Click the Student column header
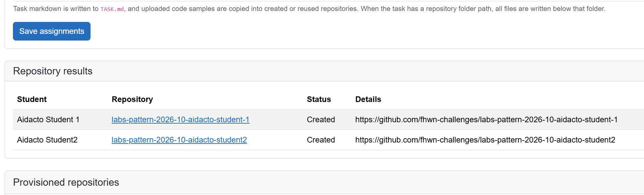 [32, 99]
